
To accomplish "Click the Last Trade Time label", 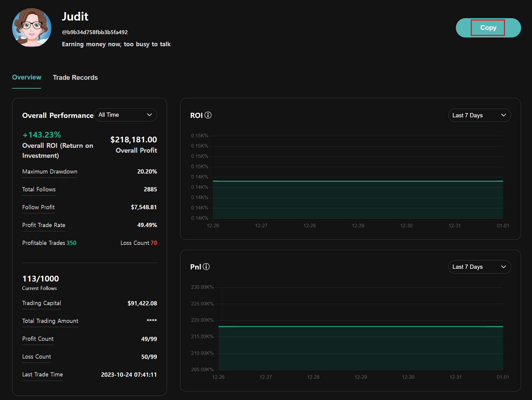I will point(43,375).
